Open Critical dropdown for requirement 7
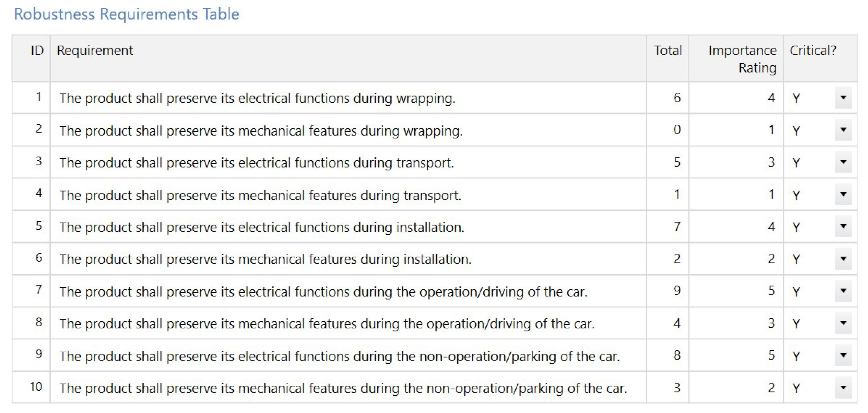This screenshot has width=868, height=413. click(x=843, y=291)
